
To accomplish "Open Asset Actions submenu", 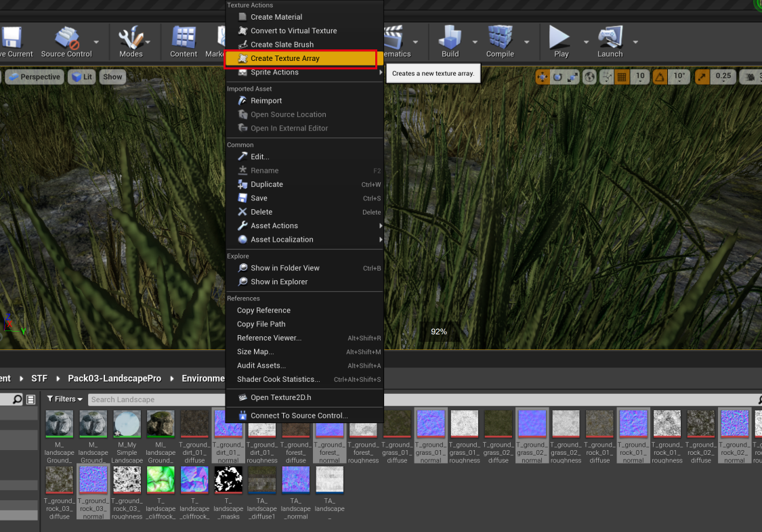I will tap(305, 225).
